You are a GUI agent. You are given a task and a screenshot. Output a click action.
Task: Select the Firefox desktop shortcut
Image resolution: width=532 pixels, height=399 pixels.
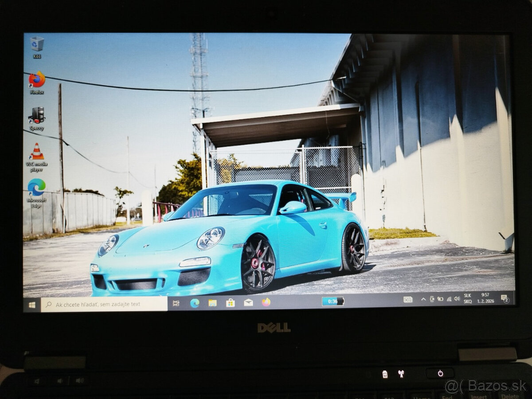tap(37, 80)
